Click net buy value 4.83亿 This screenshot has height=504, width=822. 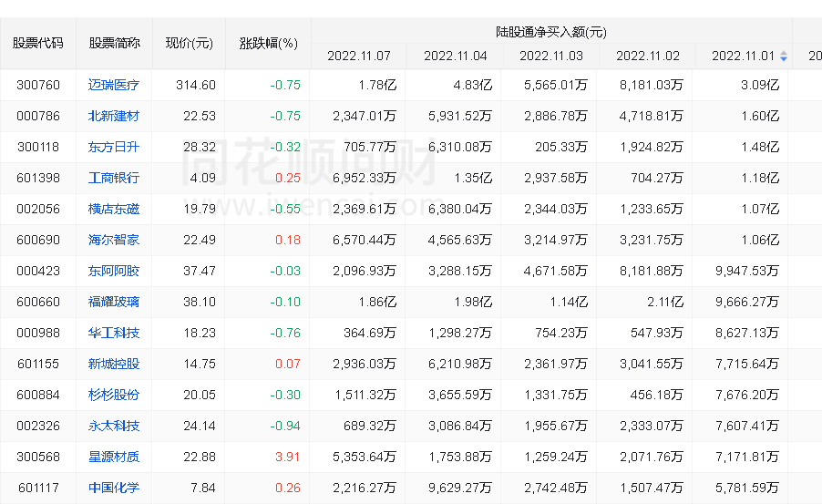(473, 85)
